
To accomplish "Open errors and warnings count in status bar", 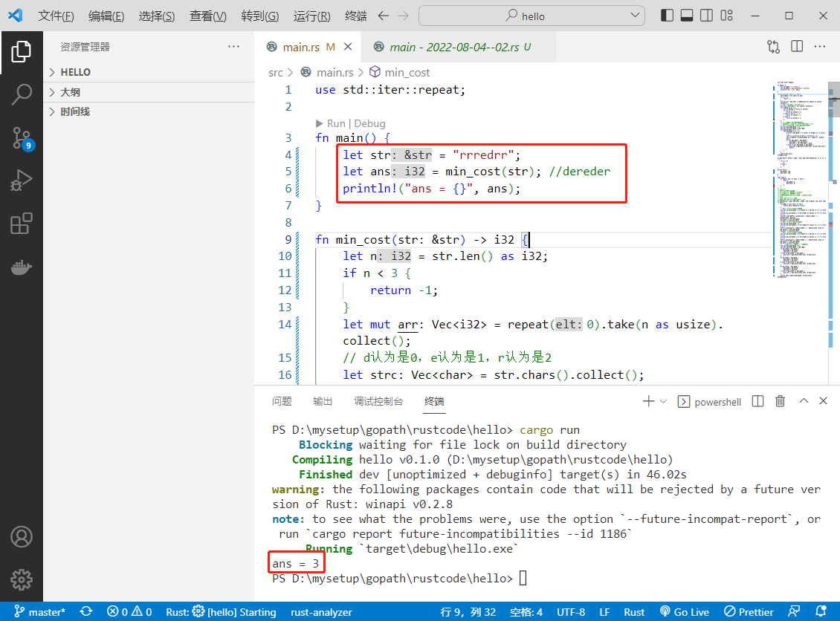I will (129, 612).
